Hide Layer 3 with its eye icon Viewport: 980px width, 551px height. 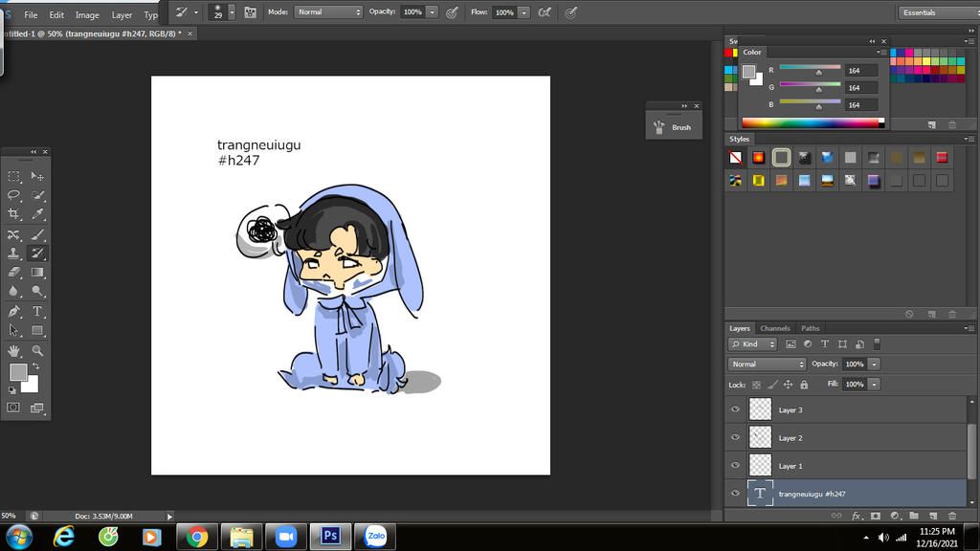coord(735,409)
